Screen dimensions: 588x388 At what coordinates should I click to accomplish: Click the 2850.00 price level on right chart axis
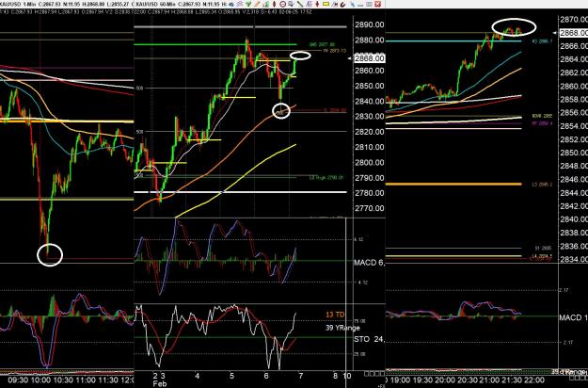click(x=574, y=153)
